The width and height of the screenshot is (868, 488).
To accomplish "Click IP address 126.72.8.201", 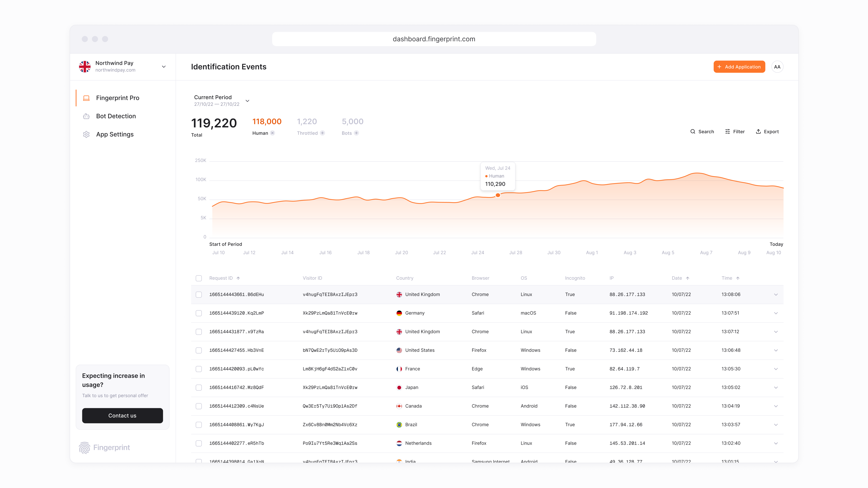I will [x=626, y=388].
